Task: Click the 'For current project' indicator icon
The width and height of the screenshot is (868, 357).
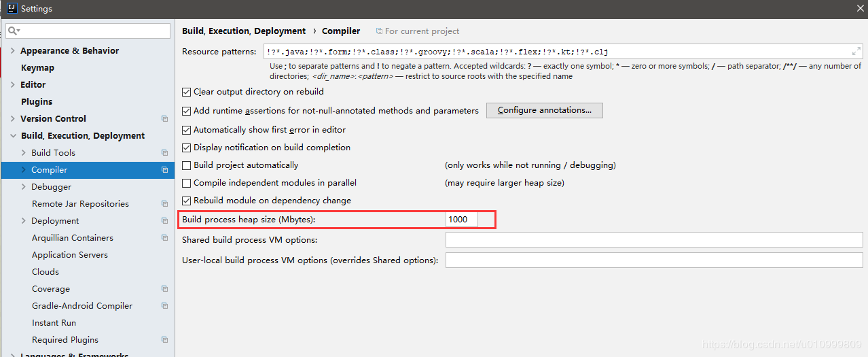Action: tap(378, 31)
